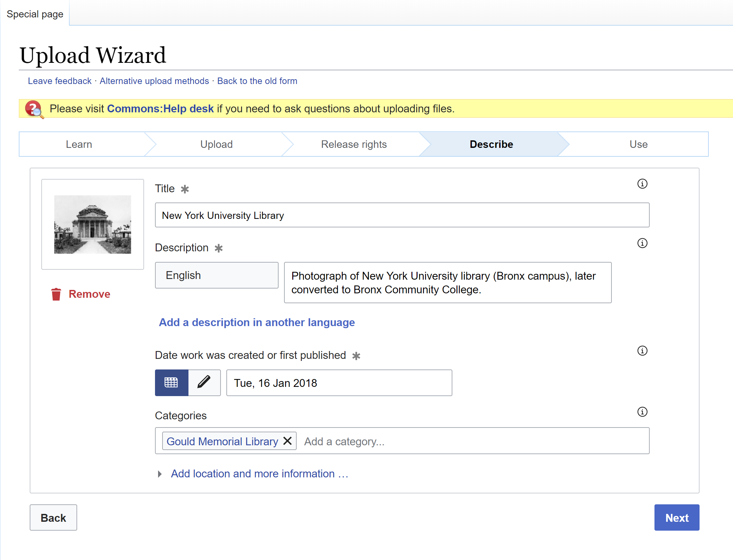This screenshot has width=733, height=560.
Task: Click the Categories info icon
Action: coord(642,412)
